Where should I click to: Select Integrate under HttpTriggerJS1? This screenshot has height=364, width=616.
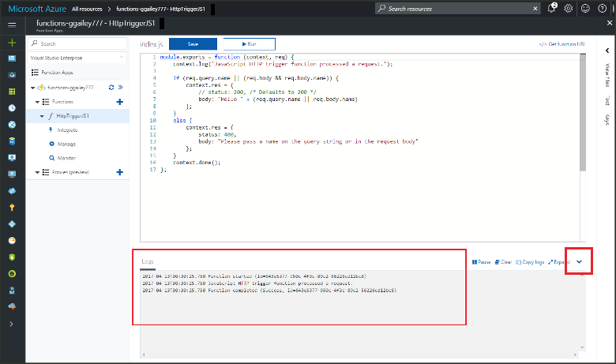[68, 130]
